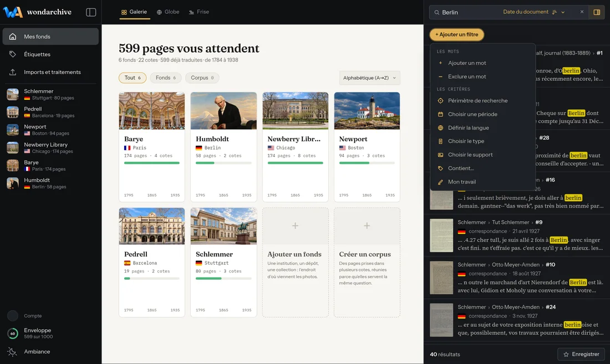This screenshot has height=364, width=610.
Task: Select the Mon travail pencil option
Action: pos(483,182)
